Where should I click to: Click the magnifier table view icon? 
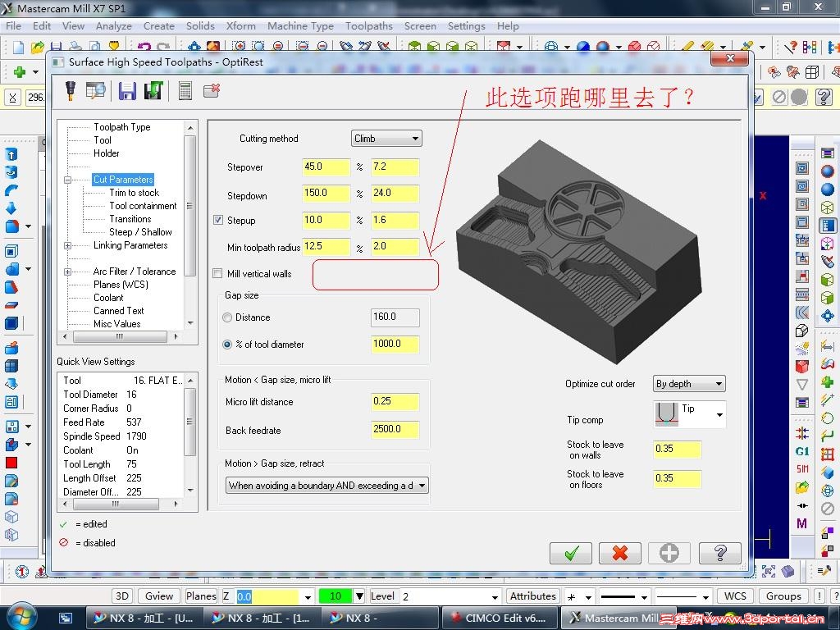point(96,90)
